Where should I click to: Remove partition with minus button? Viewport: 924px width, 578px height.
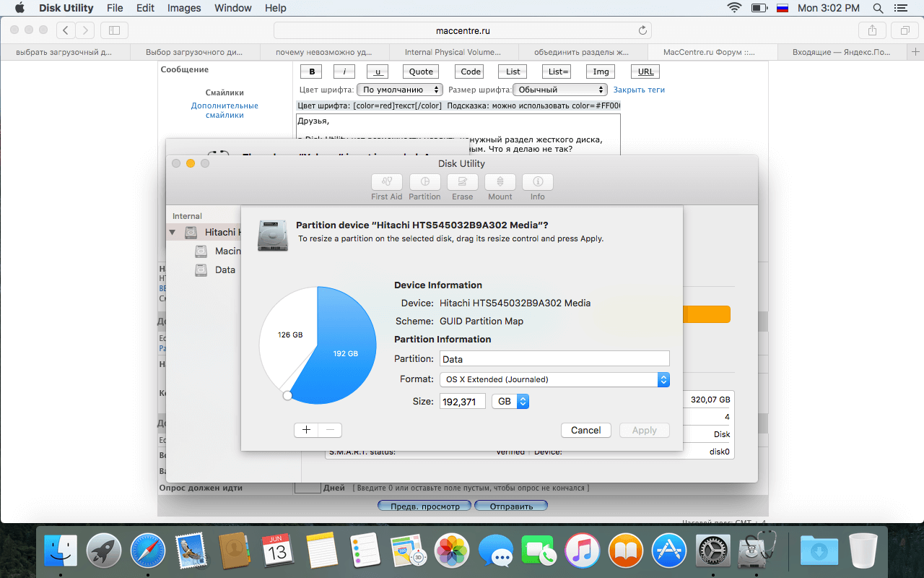330,430
